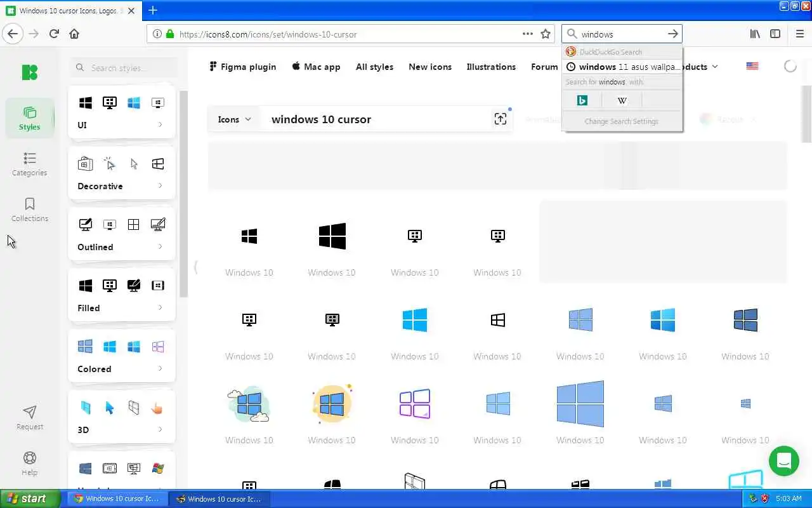This screenshot has height=508, width=812.
Task: Select the large light blue Windows 10 icon
Action: coord(580,404)
